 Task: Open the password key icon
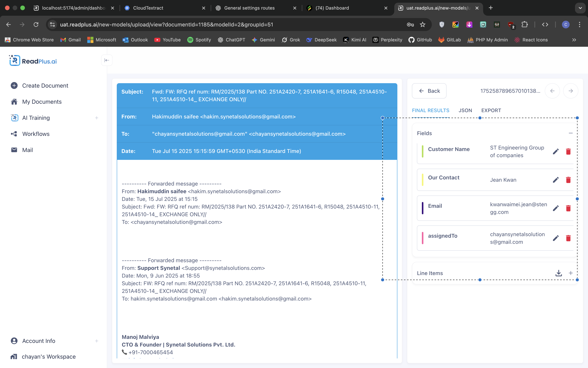(x=410, y=25)
